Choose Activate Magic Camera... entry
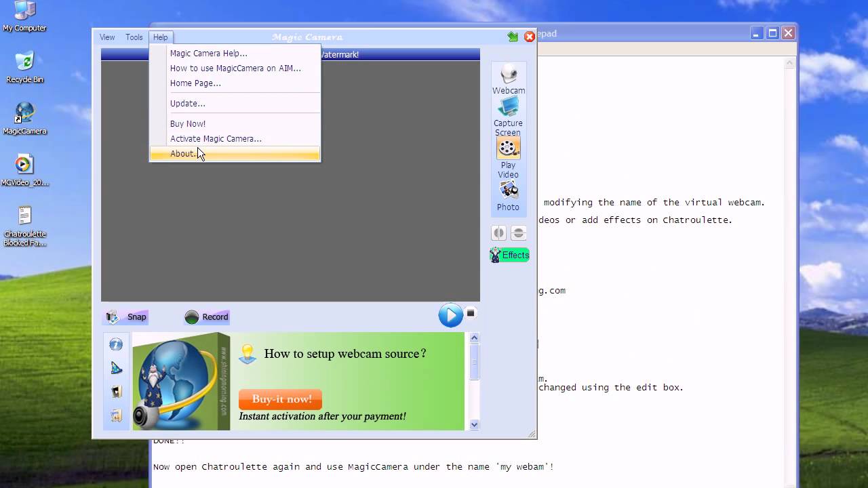Screen dimensions: 868x488 (235, 138)
